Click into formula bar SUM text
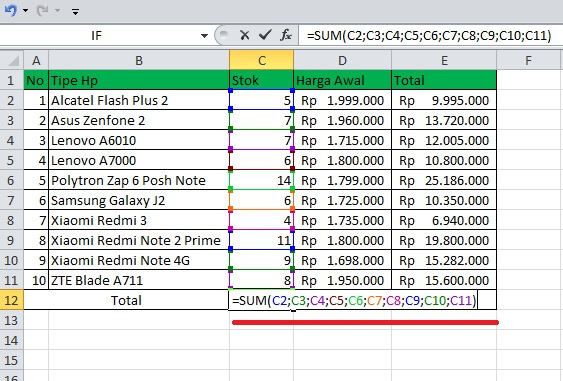 [x=429, y=36]
